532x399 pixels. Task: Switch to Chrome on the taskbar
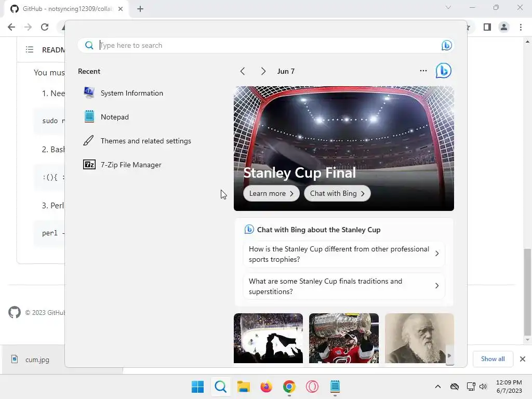tap(289, 387)
